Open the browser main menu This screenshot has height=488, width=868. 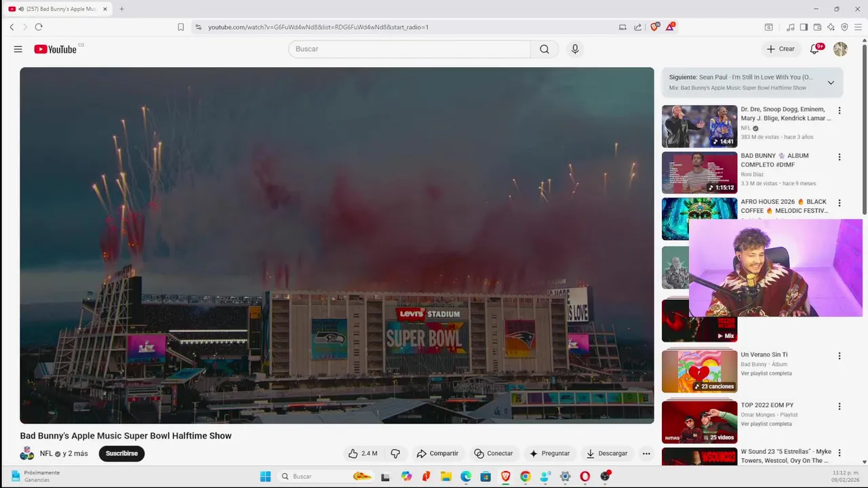point(858,27)
